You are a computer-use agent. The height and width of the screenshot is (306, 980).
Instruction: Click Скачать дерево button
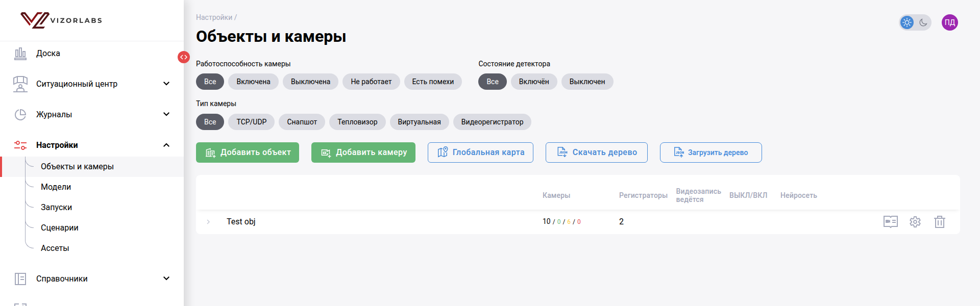[x=597, y=152]
